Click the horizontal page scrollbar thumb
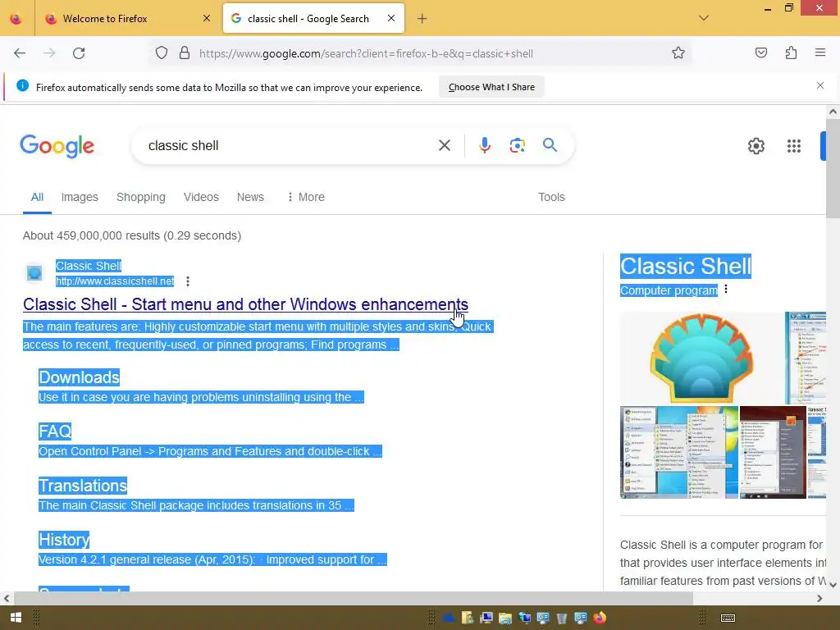Screen dimensions: 840x630 click(354, 598)
